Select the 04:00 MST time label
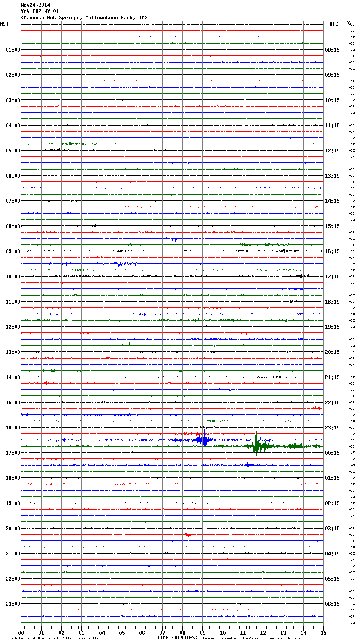 click(13, 126)
